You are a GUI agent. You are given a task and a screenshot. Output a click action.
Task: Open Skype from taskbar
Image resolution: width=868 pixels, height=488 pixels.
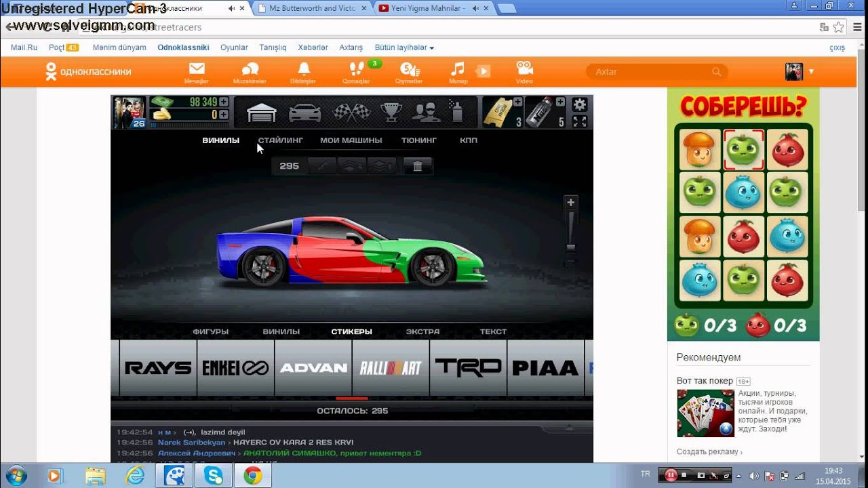214,476
